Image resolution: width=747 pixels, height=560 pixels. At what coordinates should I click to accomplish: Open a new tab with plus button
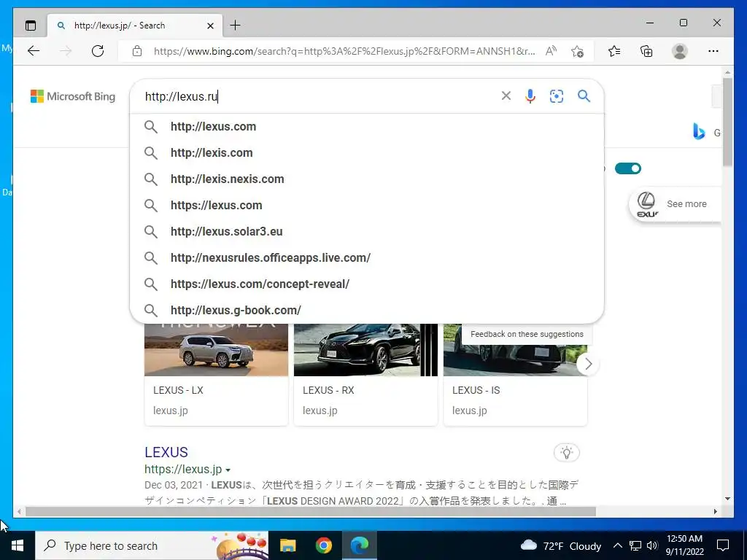click(x=236, y=26)
